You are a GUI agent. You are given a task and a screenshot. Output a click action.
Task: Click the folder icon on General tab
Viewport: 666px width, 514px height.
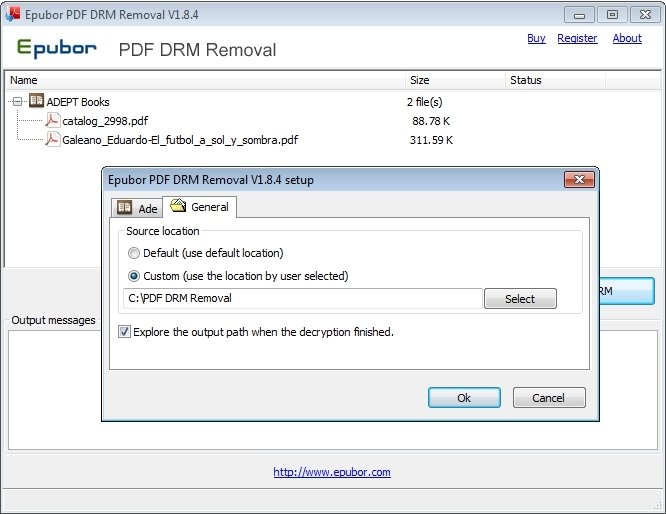point(178,206)
